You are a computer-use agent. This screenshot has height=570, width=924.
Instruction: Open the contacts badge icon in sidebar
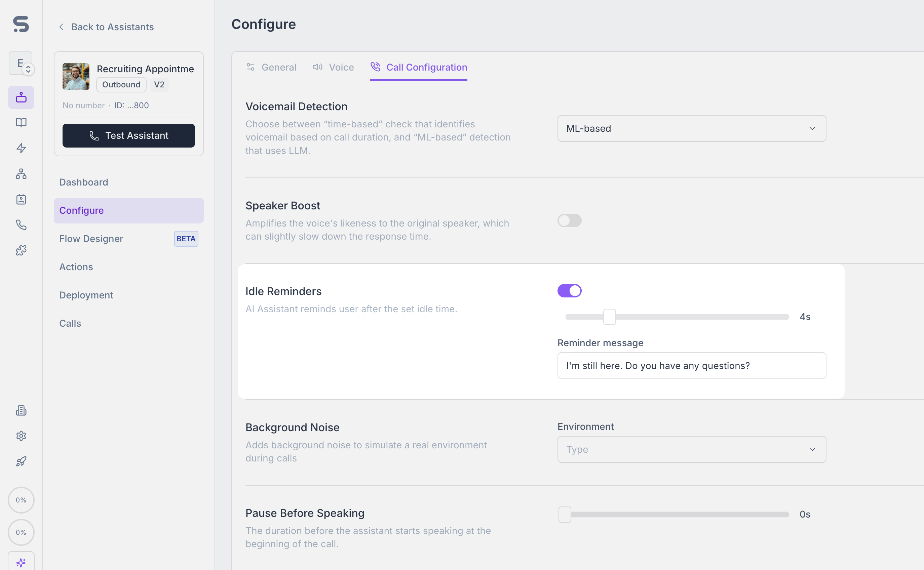[x=21, y=199]
